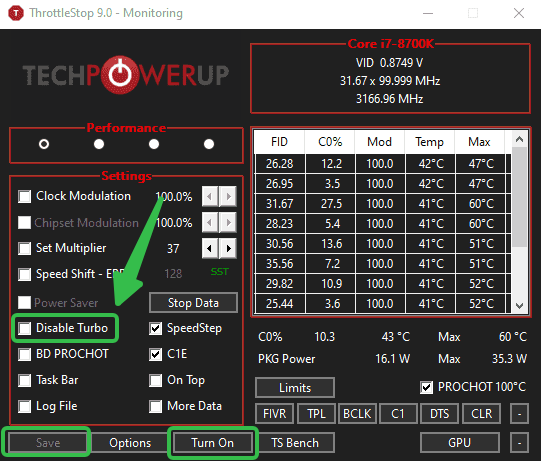Toggle the Chipset Modulation checkbox
541x461 pixels.
click(24, 223)
